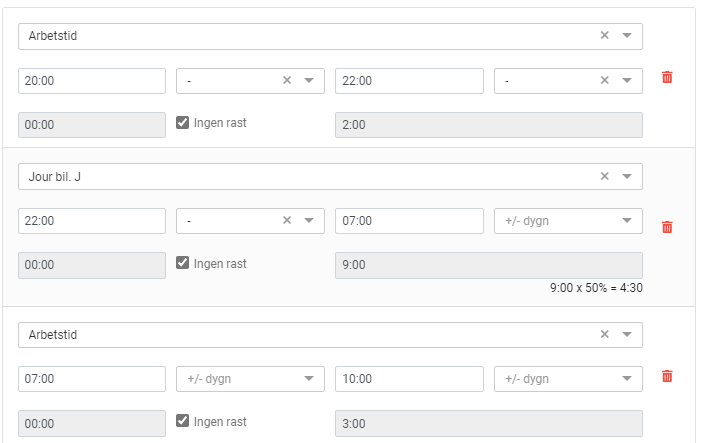Clear day offset next to 22:00 end time

(604, 81)
